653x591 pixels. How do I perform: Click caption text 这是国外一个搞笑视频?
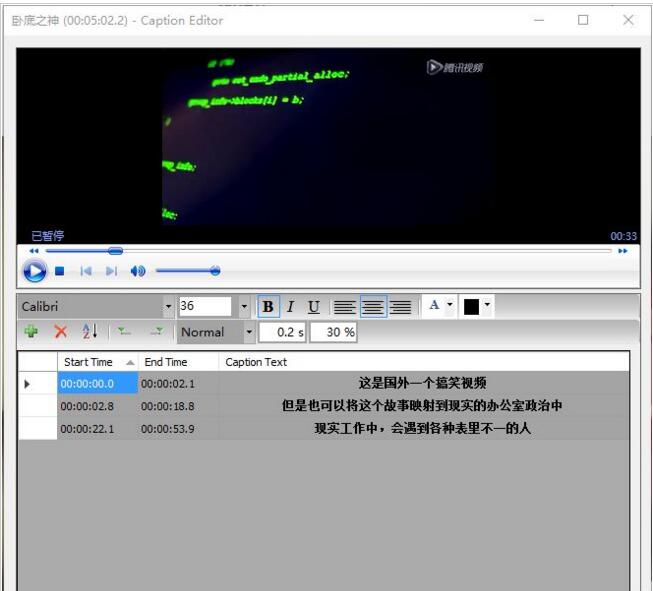click(422, 383)
